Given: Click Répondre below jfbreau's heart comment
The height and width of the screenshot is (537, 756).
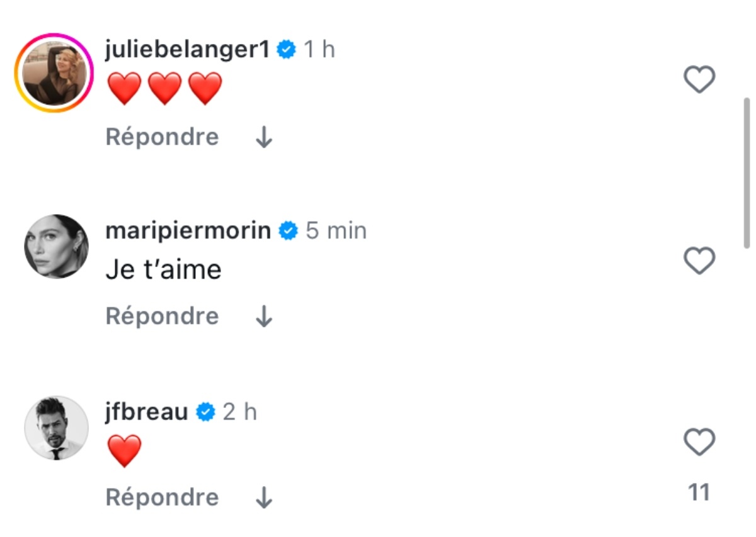Looking at the screenshot, I should tap(162, 498).
